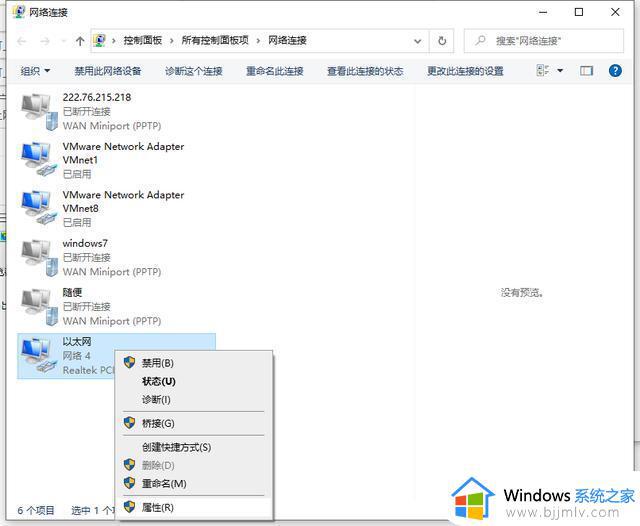Click the search magnifier icon
Image resolution: width=640 pixels, height=526 pixels.
(480, 40)
